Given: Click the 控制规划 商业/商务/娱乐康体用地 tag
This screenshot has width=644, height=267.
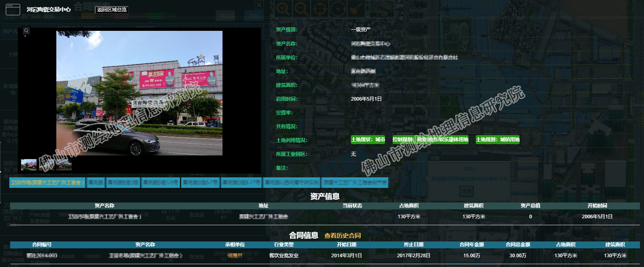Looking at the screenshot, I should click(430, 140).
